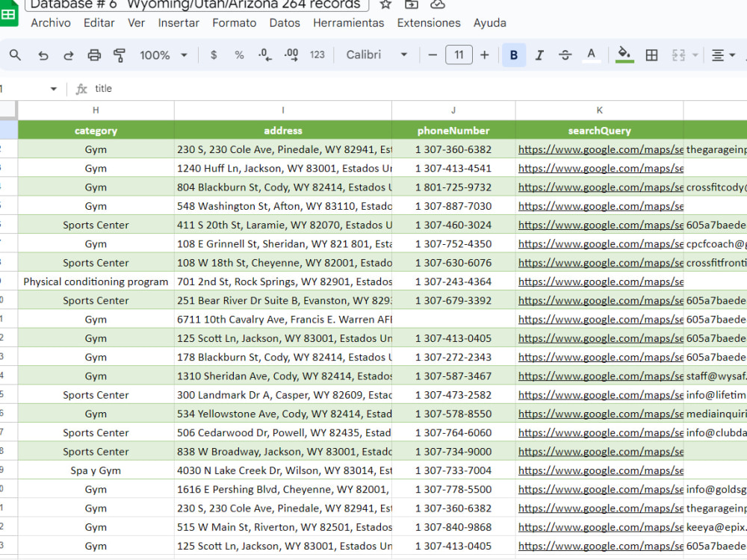Check the cloud save status icon

(x=437, y=4)
